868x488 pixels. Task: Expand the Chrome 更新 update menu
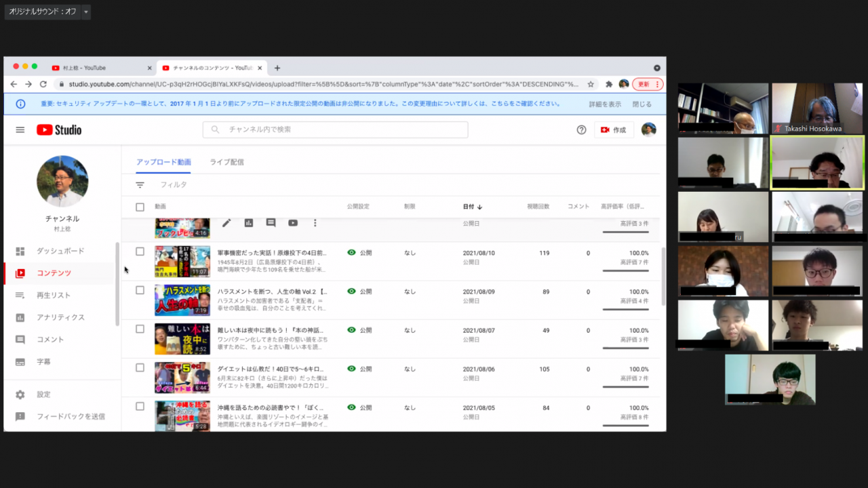(648, 84)
